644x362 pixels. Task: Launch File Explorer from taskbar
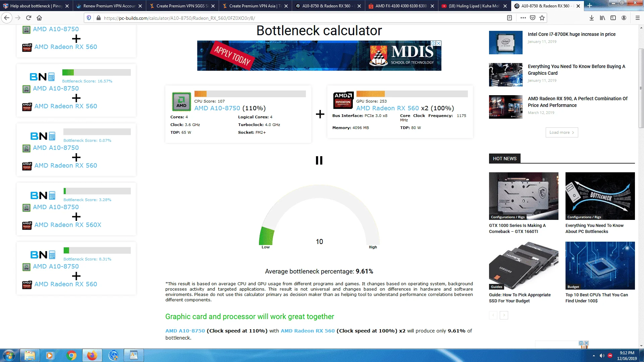(30, 355)
